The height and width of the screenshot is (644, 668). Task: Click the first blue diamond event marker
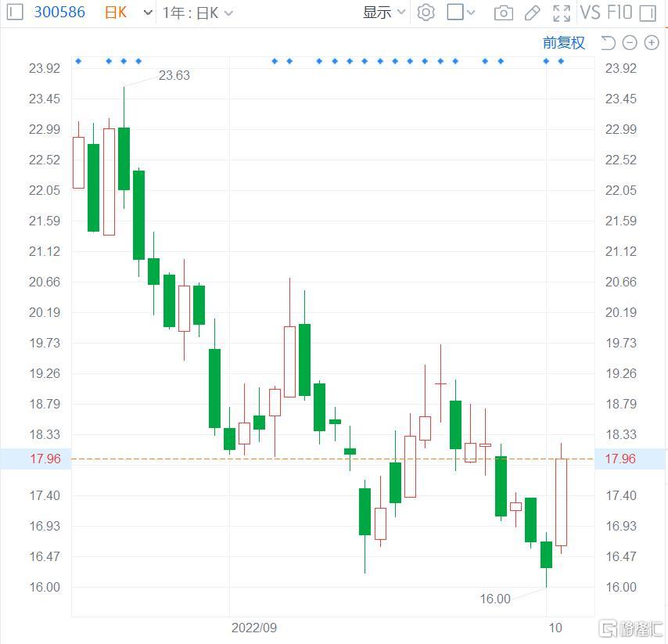tap(78, 61)
